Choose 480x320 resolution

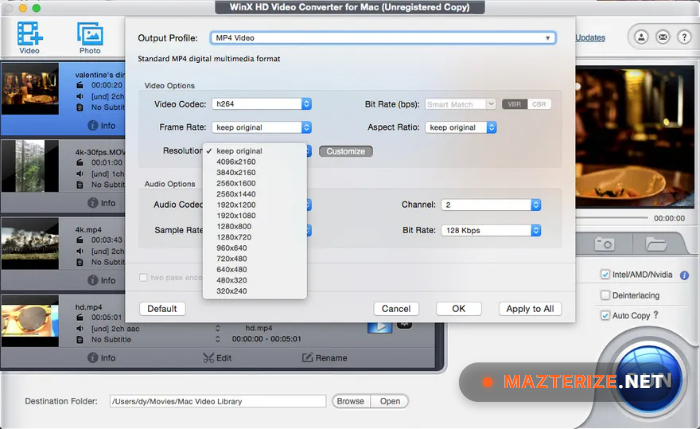[x=254, y=280]
